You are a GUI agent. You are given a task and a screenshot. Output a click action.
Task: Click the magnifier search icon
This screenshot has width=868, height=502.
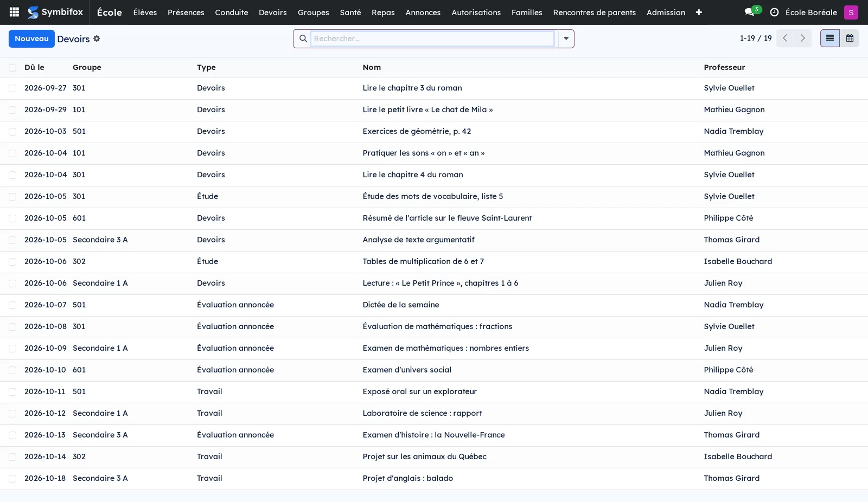coord(303,38)
